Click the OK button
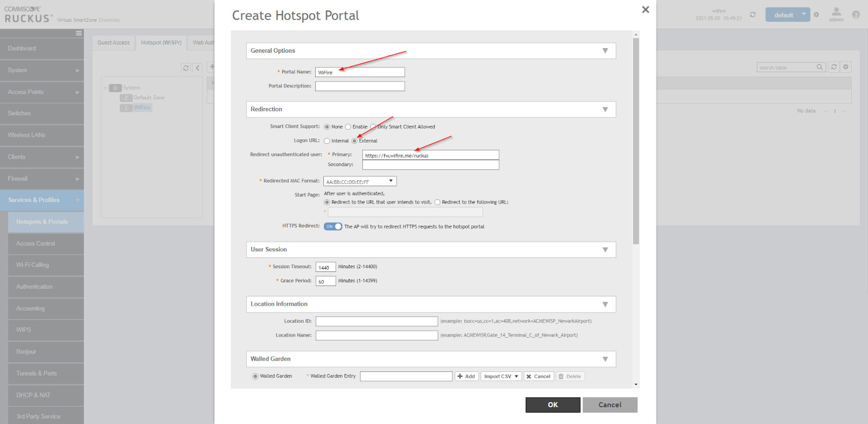This screenshot has height=424, width=868. pyautogui.click(x=553, y=405)
